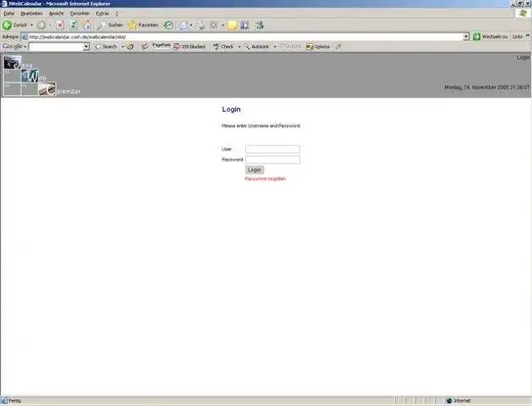Open the Edit button dropdown arrow

click(222, 25)
